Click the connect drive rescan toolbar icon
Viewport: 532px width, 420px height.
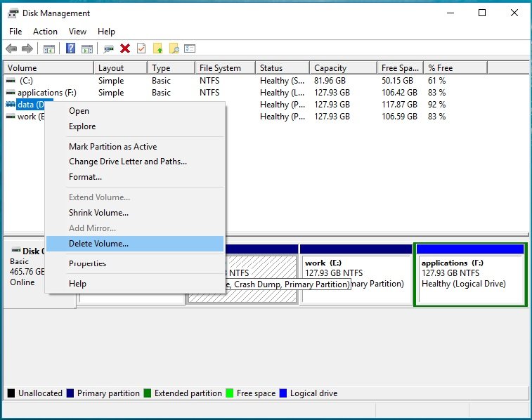tap(108, 49)
